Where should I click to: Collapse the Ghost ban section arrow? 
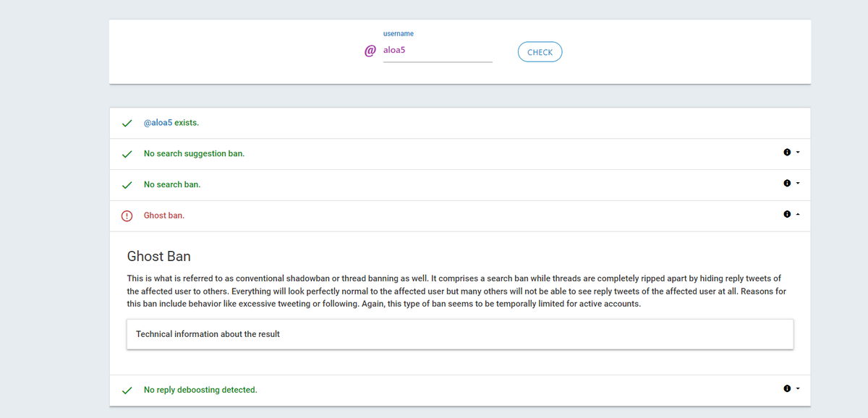point(798,215)
